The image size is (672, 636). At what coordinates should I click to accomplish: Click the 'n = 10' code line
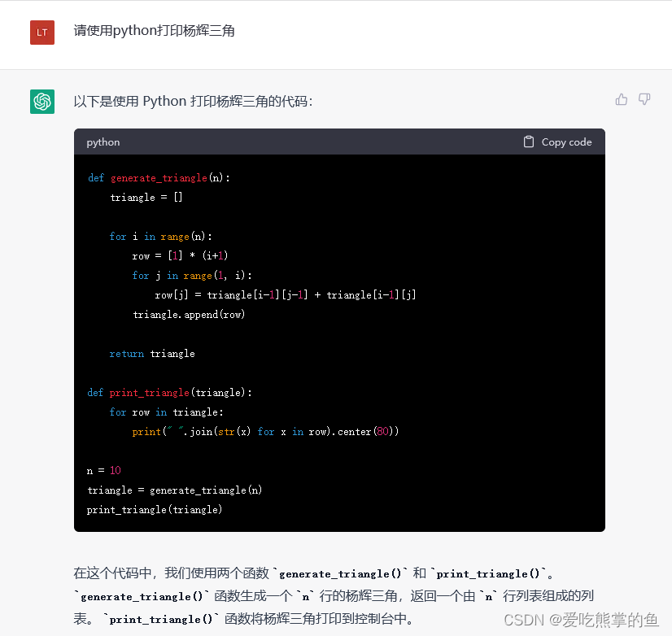tap(103, 471)
